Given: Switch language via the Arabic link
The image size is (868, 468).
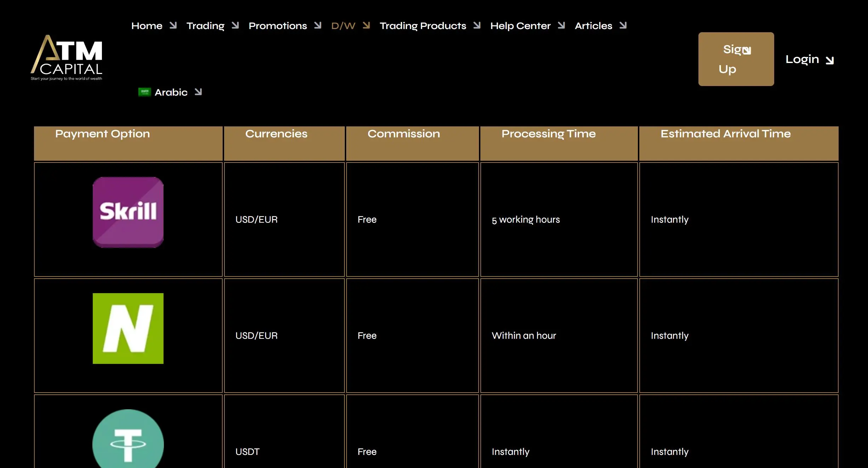Looking at the screenshot, I should tap(171, 92).
